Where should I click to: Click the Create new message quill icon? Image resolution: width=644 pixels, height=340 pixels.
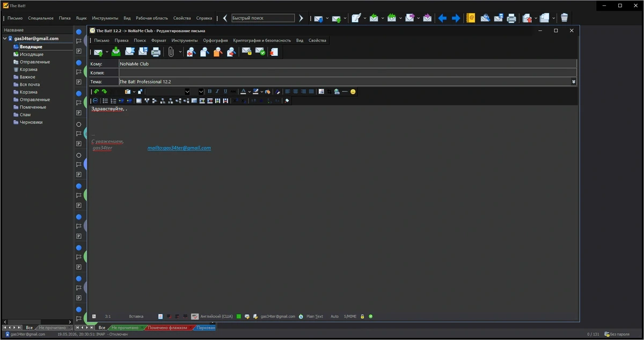click(x=355, y=18)
